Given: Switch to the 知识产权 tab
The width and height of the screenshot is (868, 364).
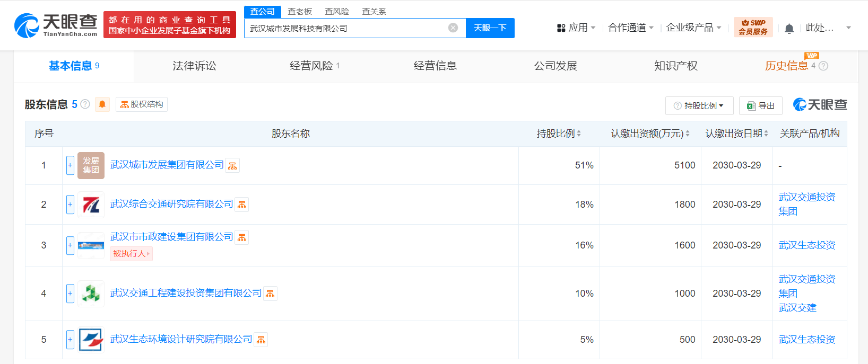Looking at the screenshot, I should [x=675, y=66].
